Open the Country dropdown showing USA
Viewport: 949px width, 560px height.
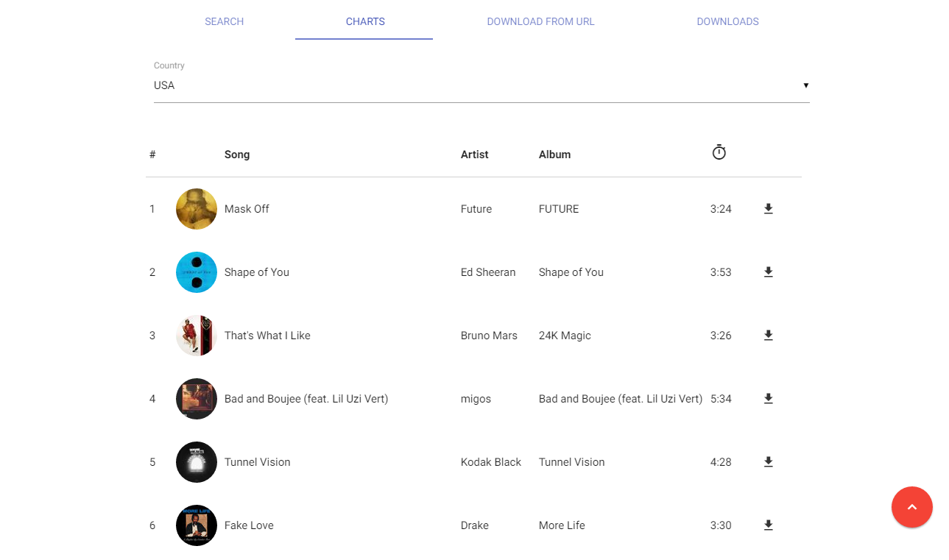(x=481, y=85)
